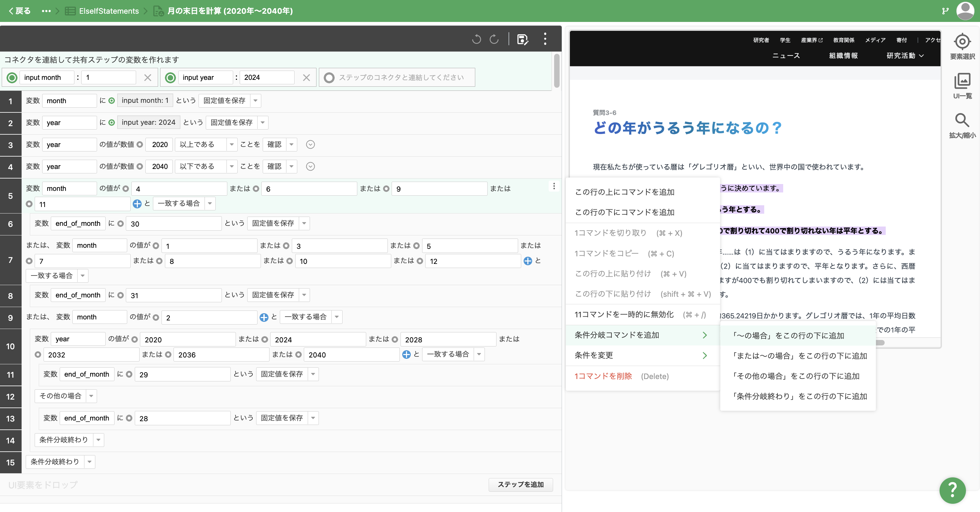Click ニュース in the preview page nav
Viewport: 980px width, 512px height.
click(x=786, y=56)
